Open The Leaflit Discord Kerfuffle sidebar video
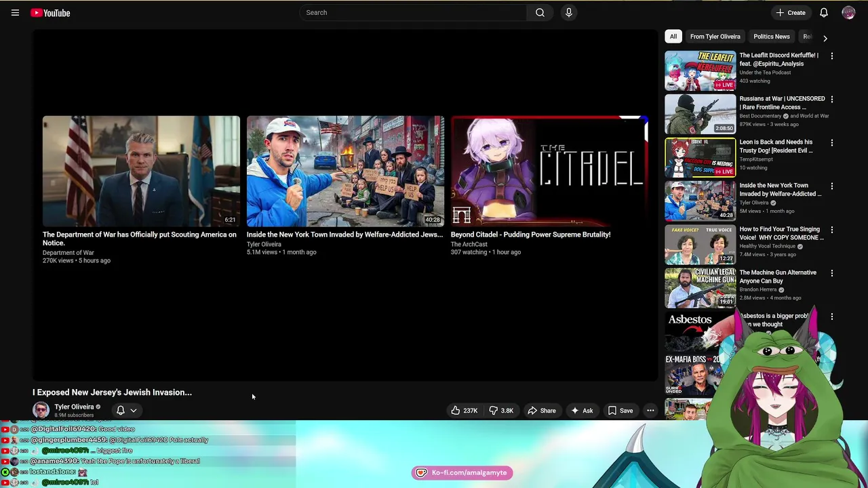The height and width of the screenshot is (488, 868). (x=700, y=70)
